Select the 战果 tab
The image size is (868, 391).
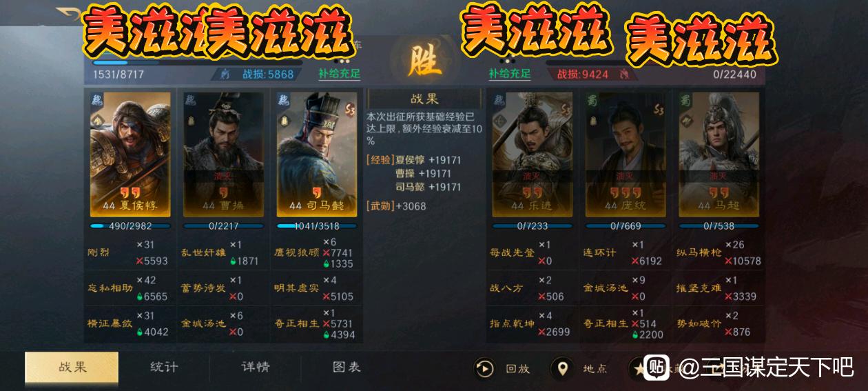coord(72,367)
